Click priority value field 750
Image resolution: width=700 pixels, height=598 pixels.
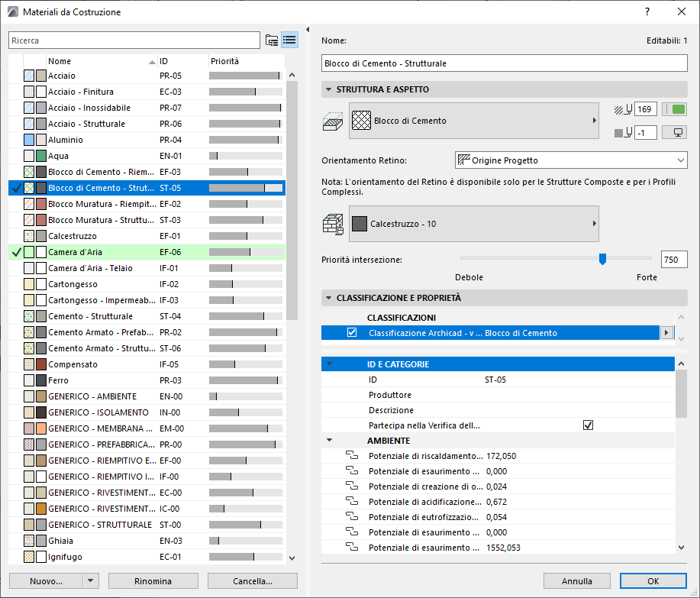(x=674, y=260)
